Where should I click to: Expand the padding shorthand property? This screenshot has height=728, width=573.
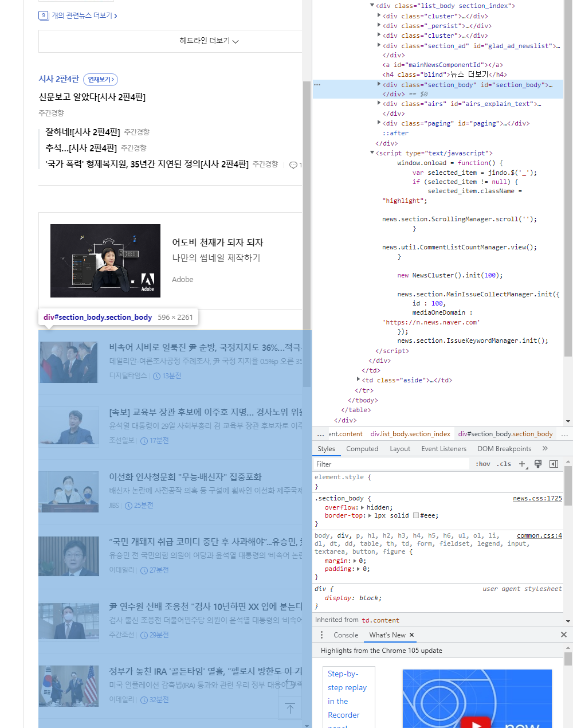[x=359, y=569]
